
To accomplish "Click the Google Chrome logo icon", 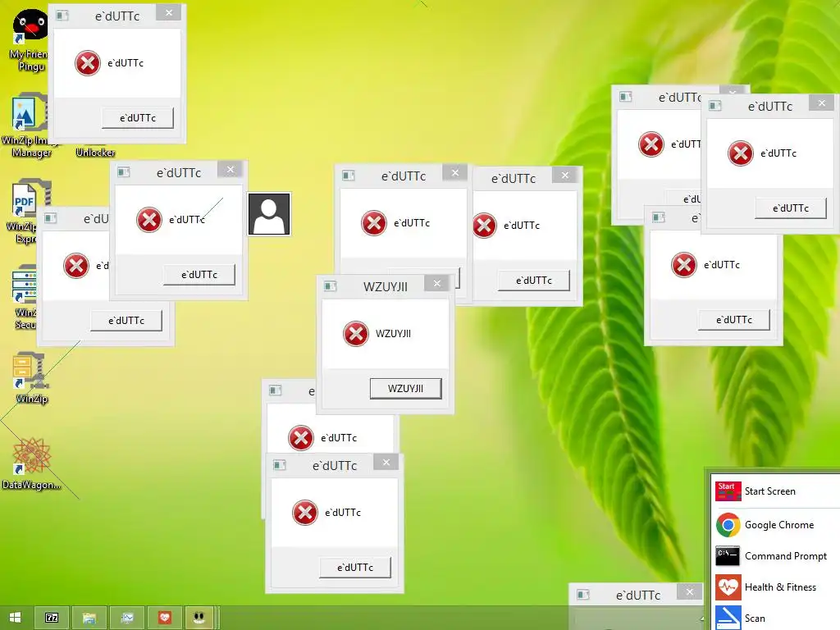I will pyautogui.click(x=728, y=525).
